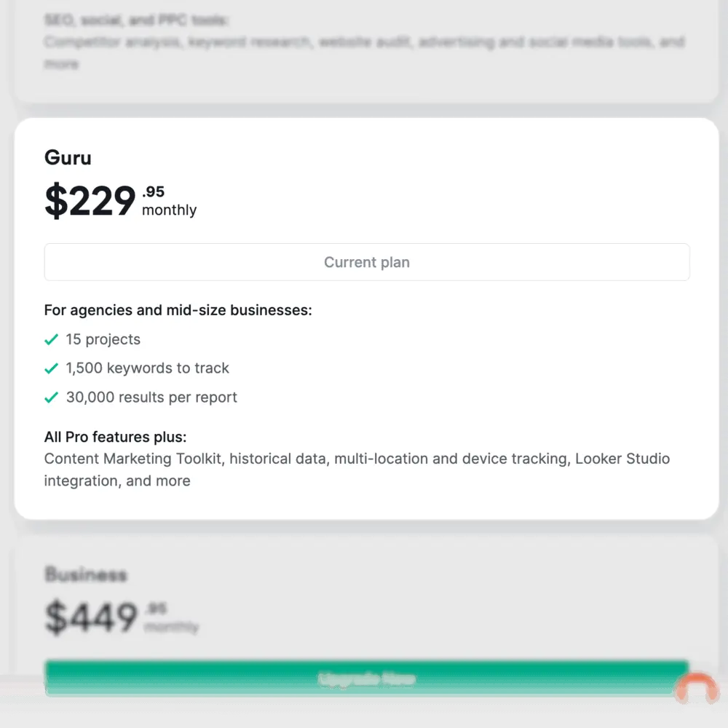Open the orange headset support chat icon
Image resolution: width=728 pixels, height=728 pixels.
[x=696, y=689]
